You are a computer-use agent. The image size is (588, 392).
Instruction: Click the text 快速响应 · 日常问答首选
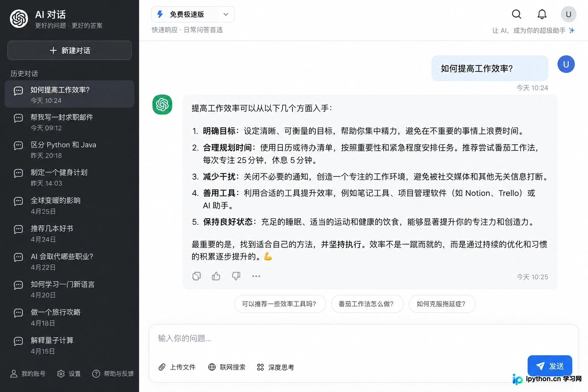[187, 30]
